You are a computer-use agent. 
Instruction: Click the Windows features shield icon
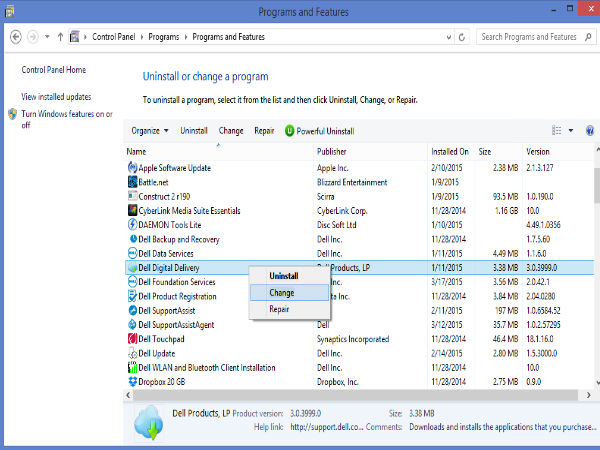click(13, 114)
